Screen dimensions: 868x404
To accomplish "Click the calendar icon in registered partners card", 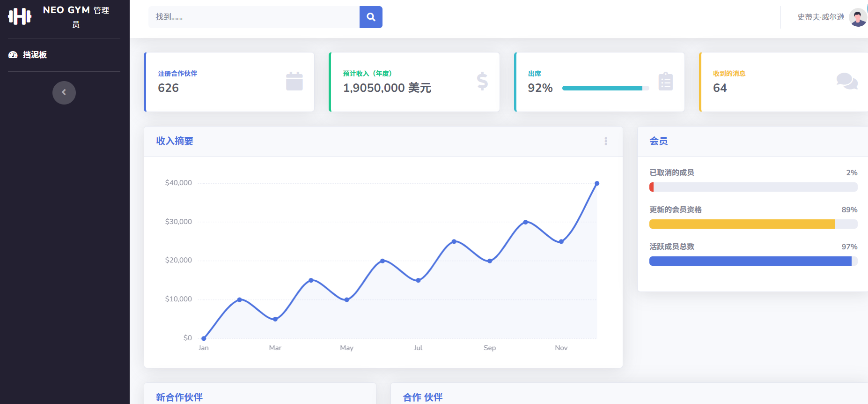I will (294, 82).
